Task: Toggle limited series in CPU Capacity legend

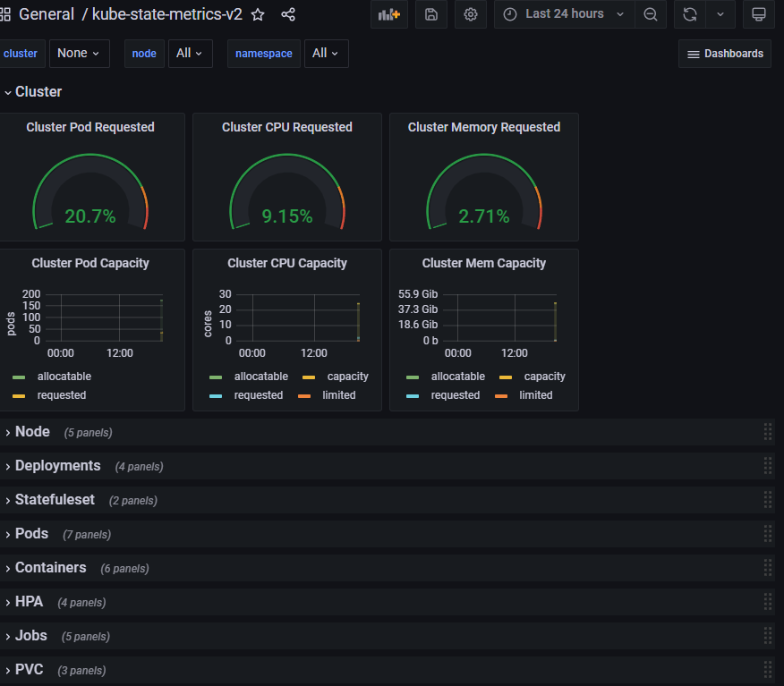Action: coord(339,395)
